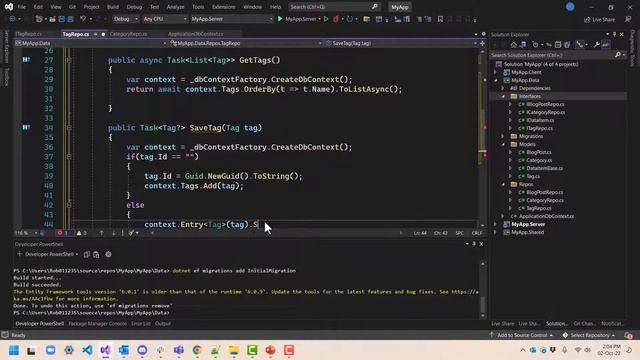
Task: Click Collapse All icon in Solution Explorer
Action: [x=558, y=45]
